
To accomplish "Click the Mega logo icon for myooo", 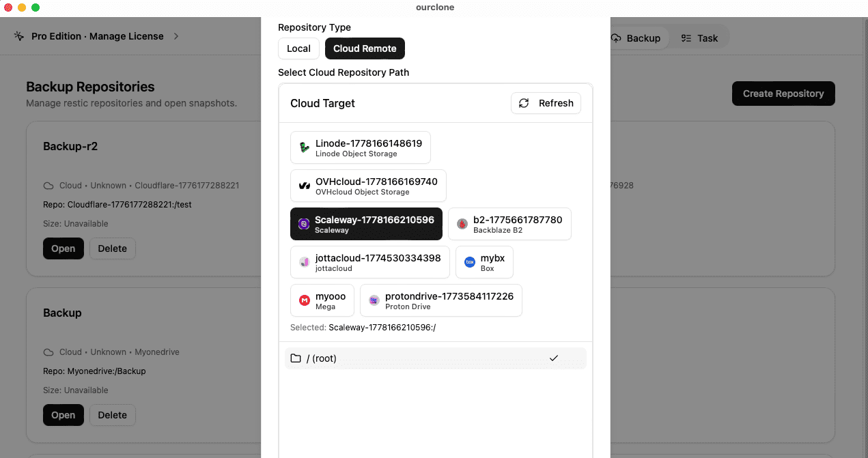I will (305, 300).
